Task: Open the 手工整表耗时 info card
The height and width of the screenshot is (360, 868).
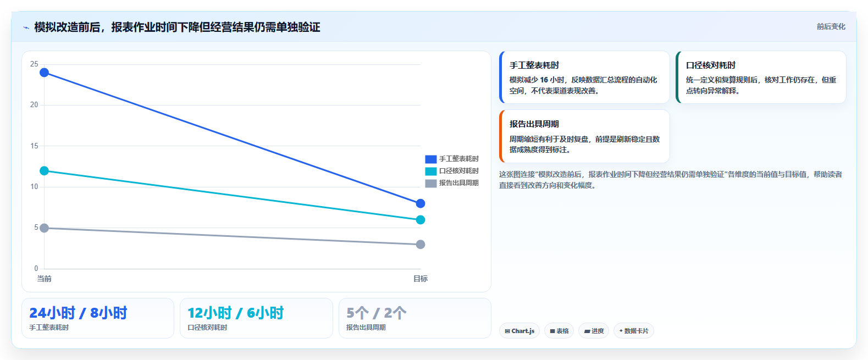Action: (x=584, y=77)
